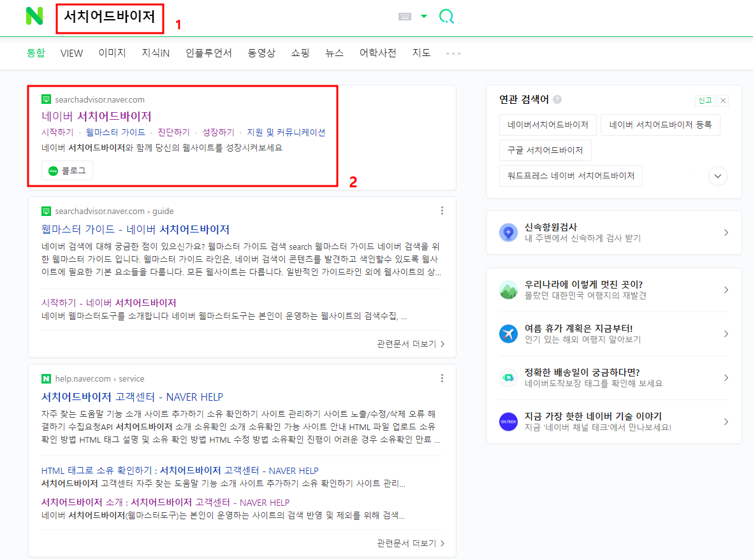Click the searchadvisor.naver.com site favicon
Screen dimensions: 753x560
pyautogui.click(x=45, y=99)
